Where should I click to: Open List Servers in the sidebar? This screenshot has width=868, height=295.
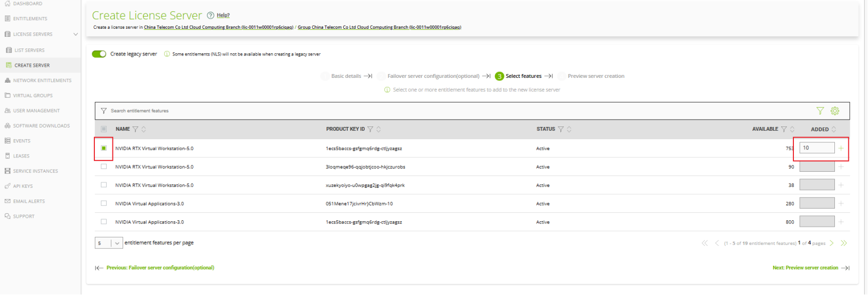point(29,50)
